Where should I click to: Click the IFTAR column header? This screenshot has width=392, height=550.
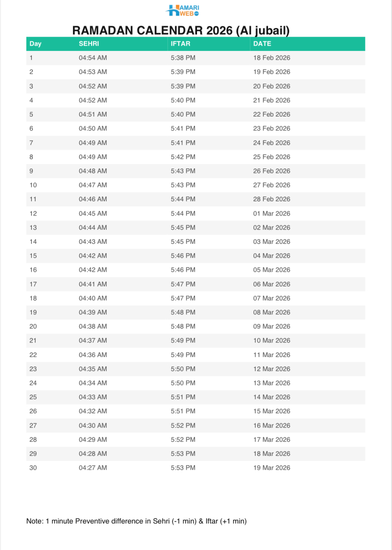click(180, 44)
